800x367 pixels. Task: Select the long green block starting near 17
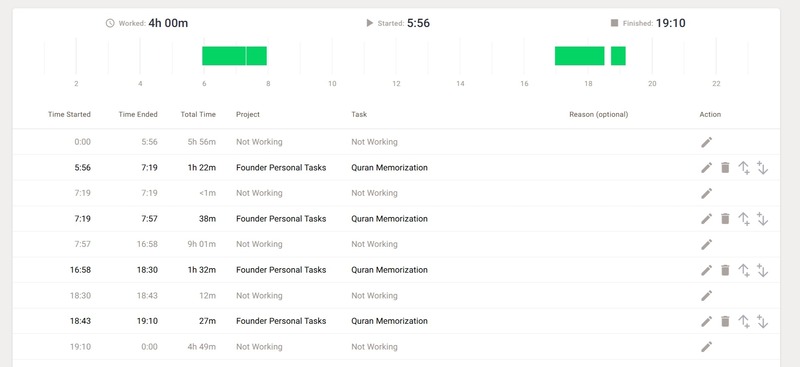pos(580,56)
